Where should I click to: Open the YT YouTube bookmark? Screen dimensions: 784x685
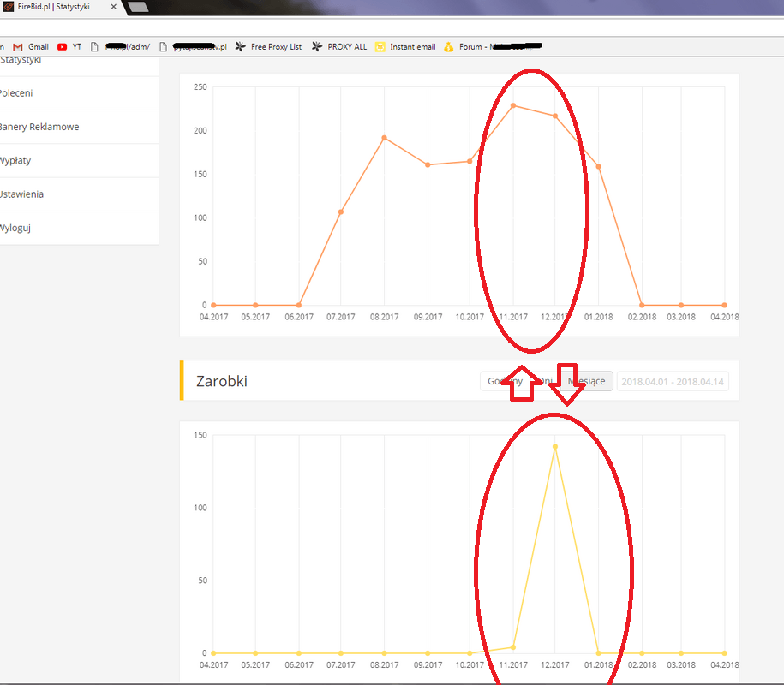click(x=69, y=46)
